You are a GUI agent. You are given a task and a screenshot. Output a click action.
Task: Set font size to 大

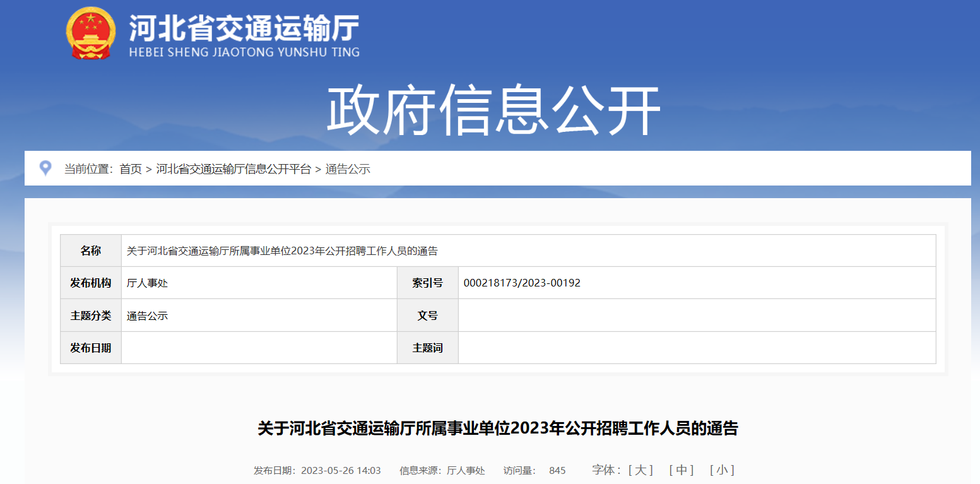(x=640, y=470)
